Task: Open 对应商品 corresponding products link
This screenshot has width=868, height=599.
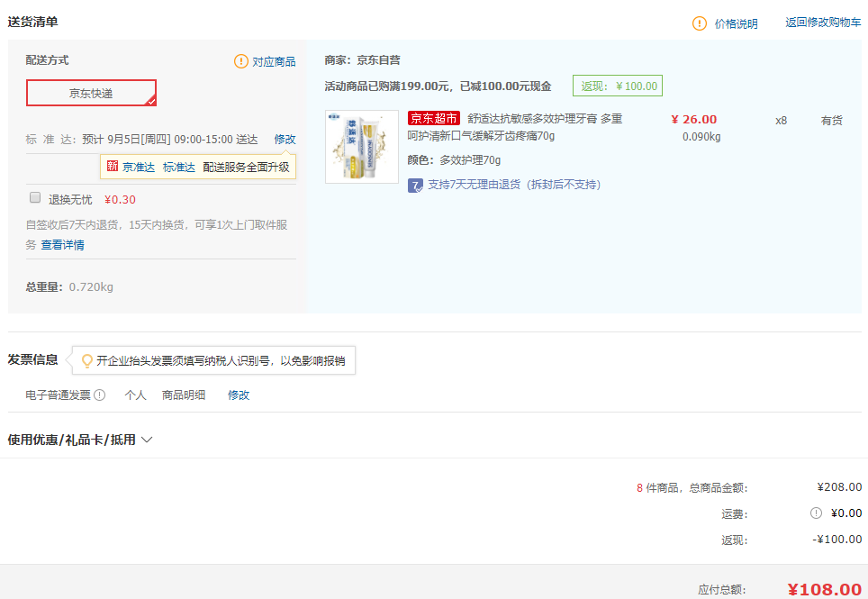Action: (274, 61)
